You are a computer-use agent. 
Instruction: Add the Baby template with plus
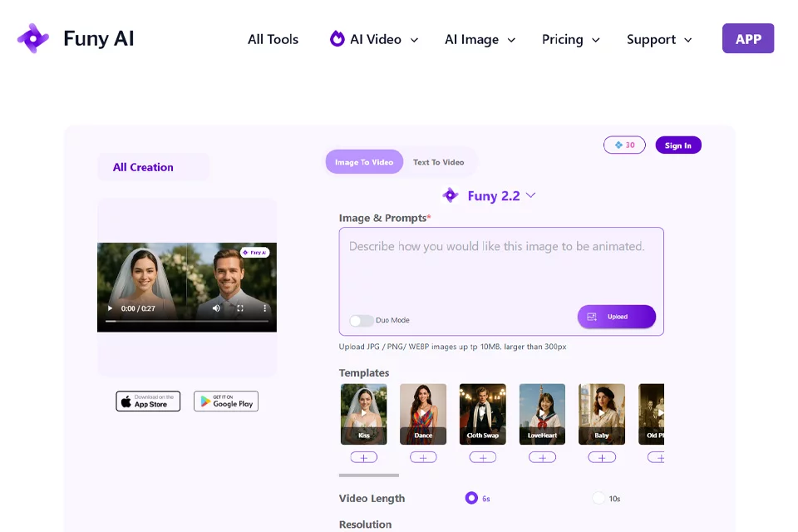tap(602, 458)
